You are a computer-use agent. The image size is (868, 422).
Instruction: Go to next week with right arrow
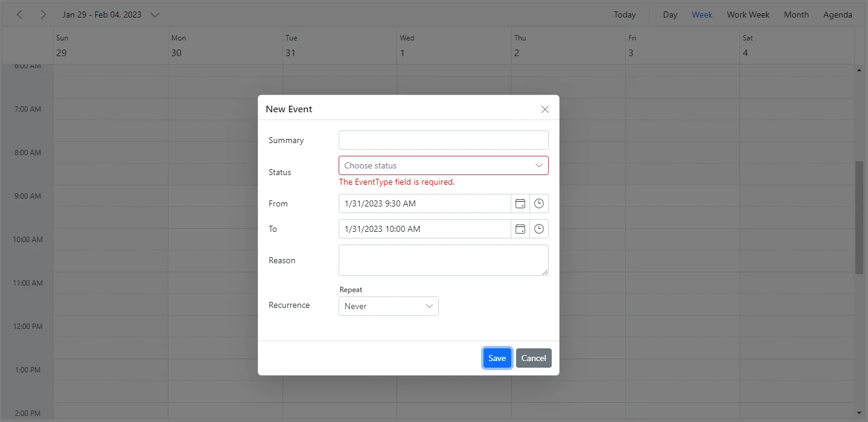click(43, 14)
